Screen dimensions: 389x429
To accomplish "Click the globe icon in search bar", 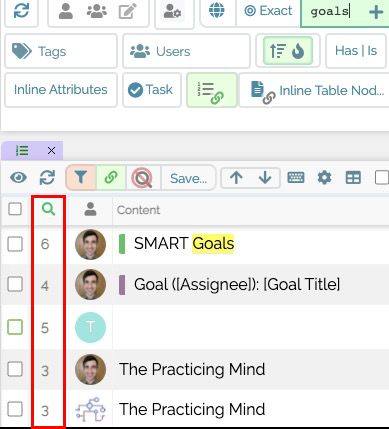I will (216, 10).
